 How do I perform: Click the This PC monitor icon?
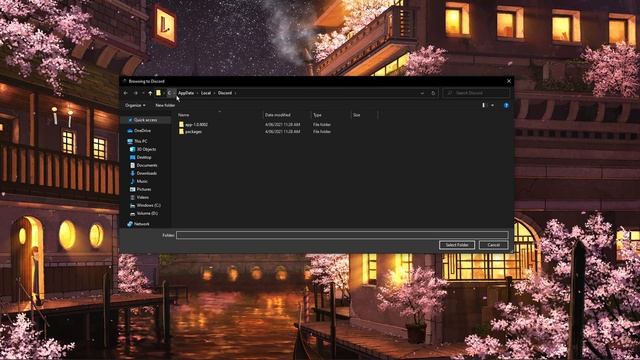pos(130,141)
